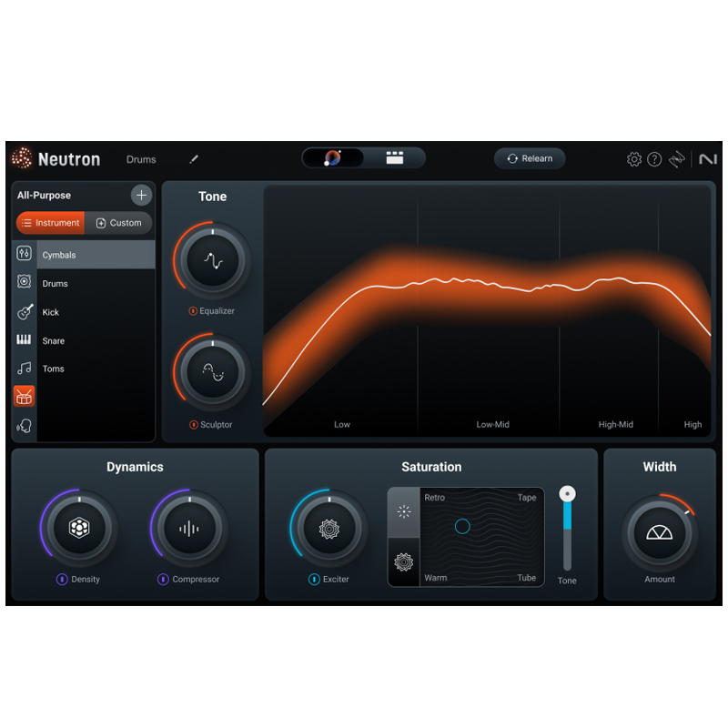
Task: Select the Custom tab
Action: pyautogui.click(x=118, y=223)
